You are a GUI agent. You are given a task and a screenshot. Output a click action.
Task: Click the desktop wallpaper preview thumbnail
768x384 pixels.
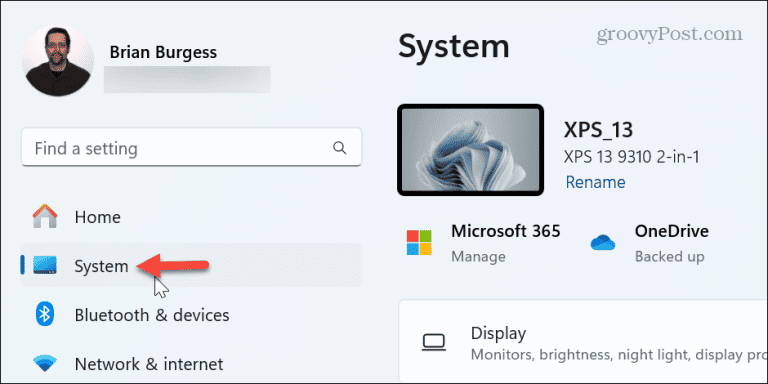[x=470, y=150]
